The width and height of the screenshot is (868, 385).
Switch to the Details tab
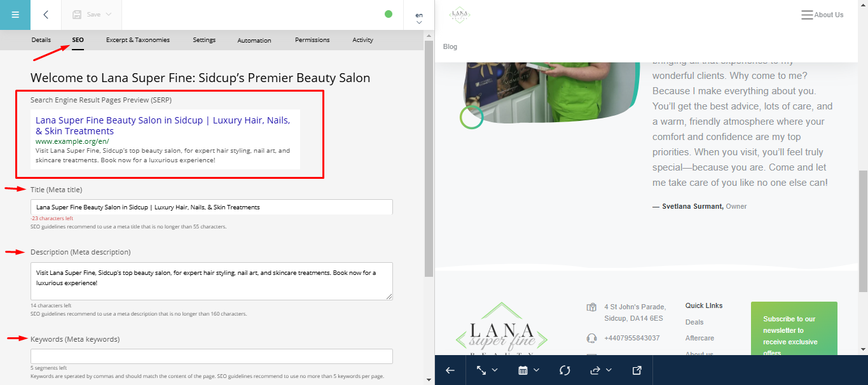[41, 40]
